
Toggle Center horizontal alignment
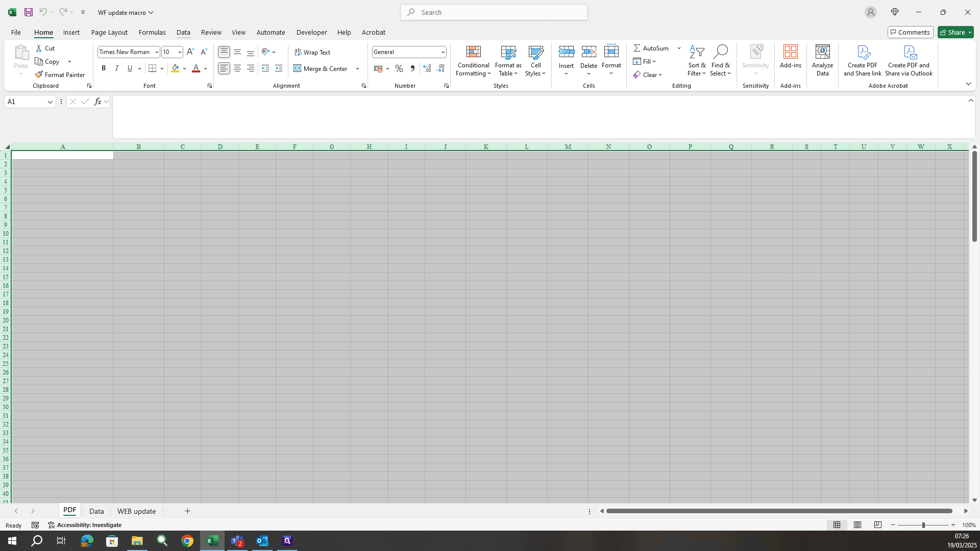point(237,68)
